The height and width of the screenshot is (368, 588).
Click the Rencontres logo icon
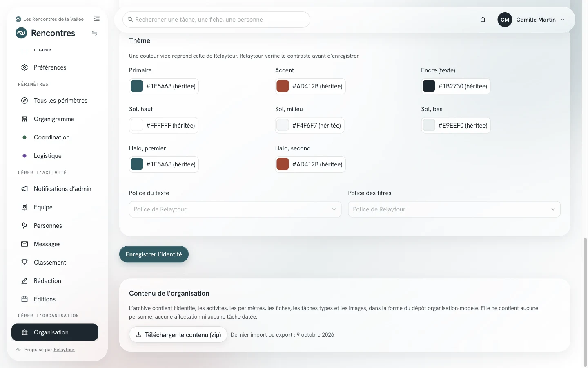click(x=21, y=33)
